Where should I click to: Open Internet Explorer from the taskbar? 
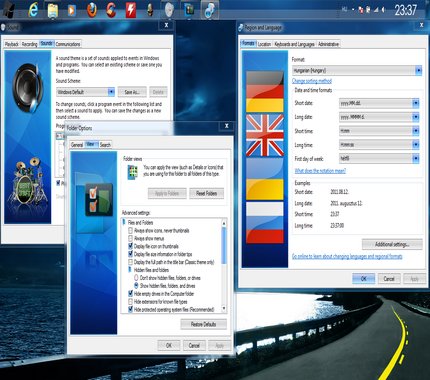(33, 10)
